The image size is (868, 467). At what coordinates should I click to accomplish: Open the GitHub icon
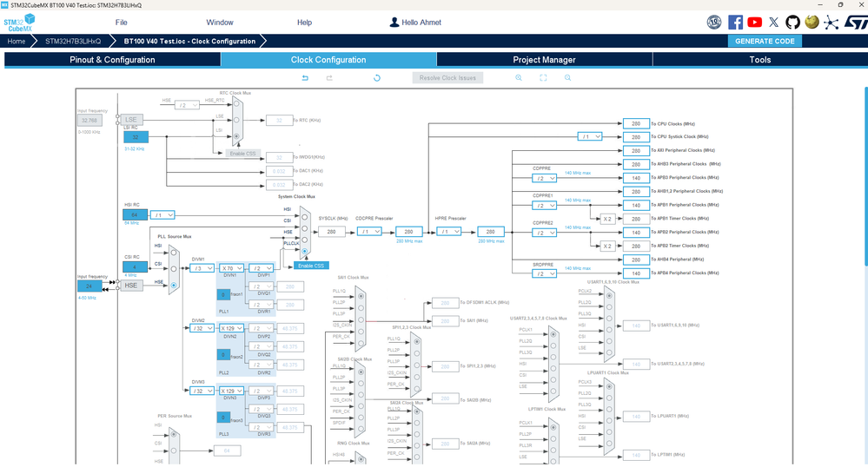click(792, 22)
